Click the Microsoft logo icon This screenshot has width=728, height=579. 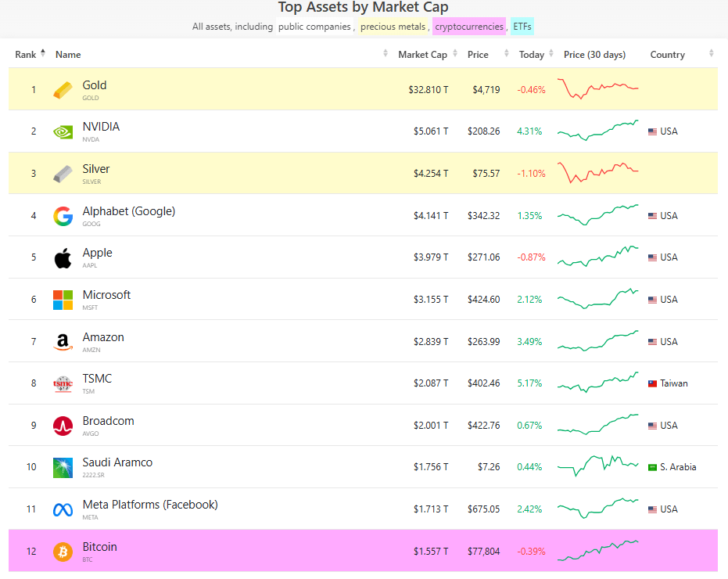click(63, 300)
